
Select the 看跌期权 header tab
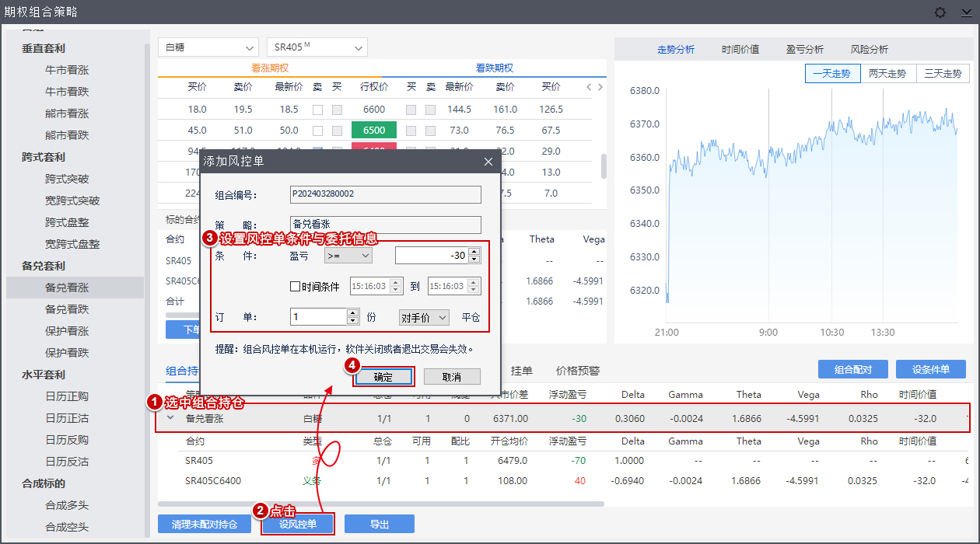pos(495,68)
